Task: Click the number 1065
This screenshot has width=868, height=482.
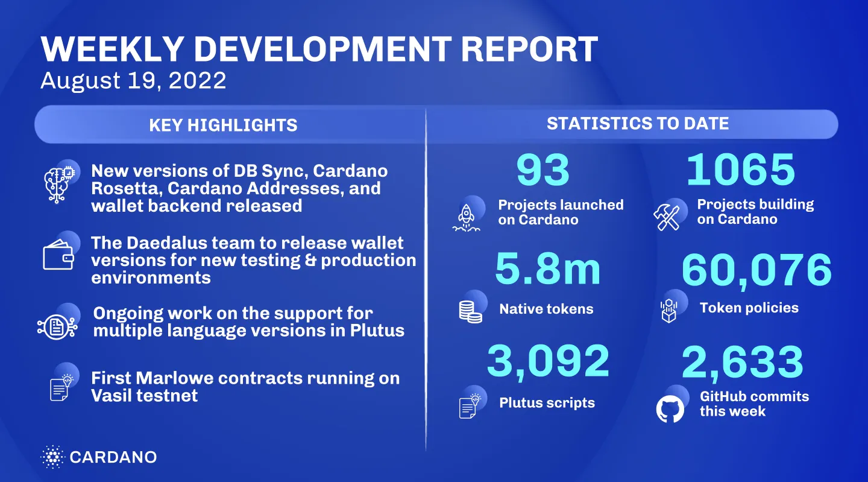Action: tap(741, 169)
